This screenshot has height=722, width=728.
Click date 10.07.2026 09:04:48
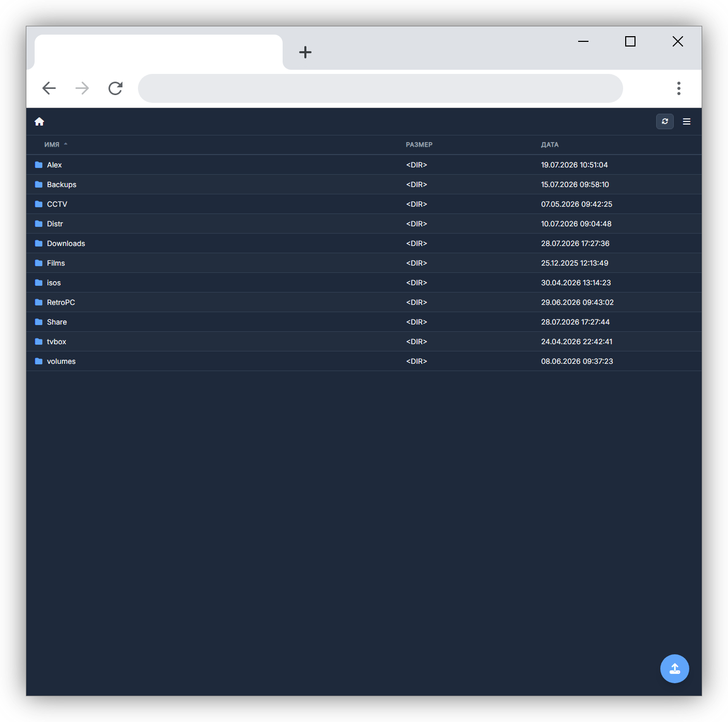pos(576,224)
